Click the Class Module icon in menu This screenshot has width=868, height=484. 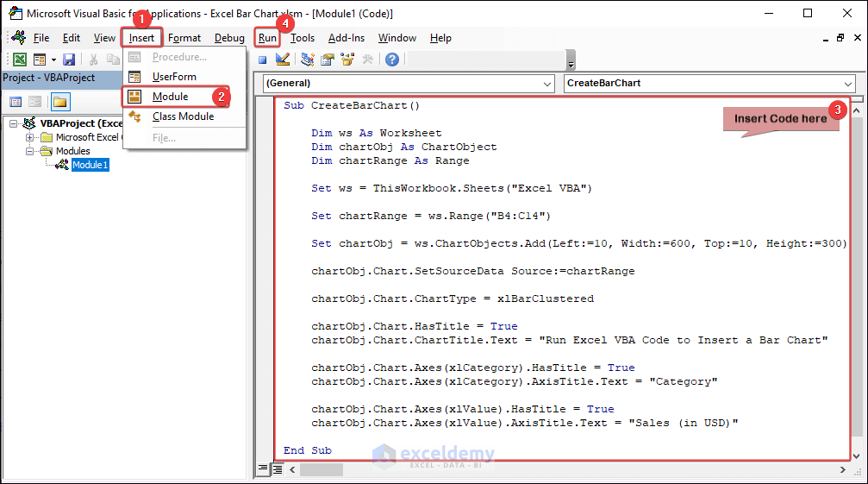(134, 116)
